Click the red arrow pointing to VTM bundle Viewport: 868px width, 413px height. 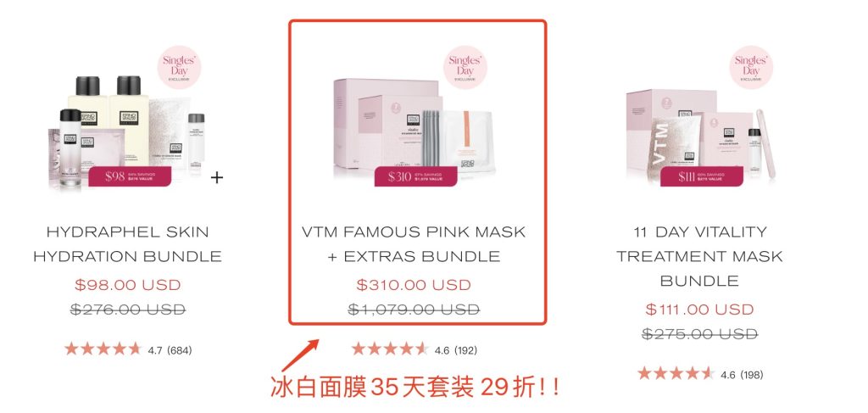pos(301,355)
